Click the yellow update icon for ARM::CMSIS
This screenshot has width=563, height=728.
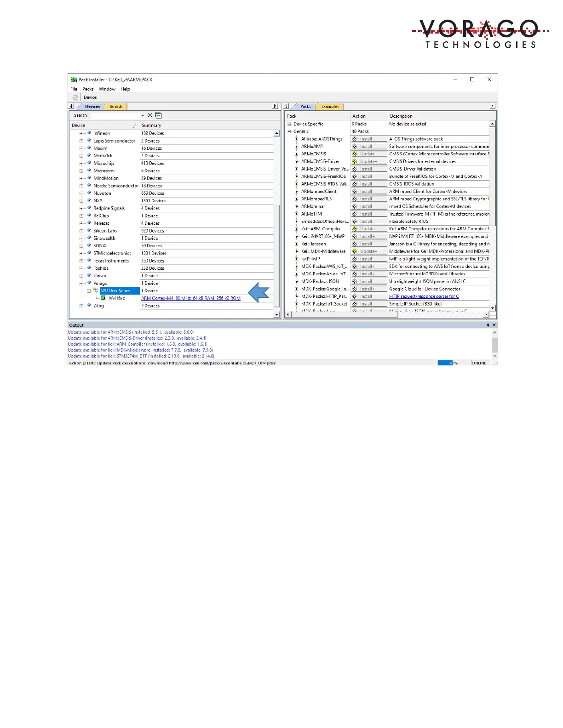355,154
